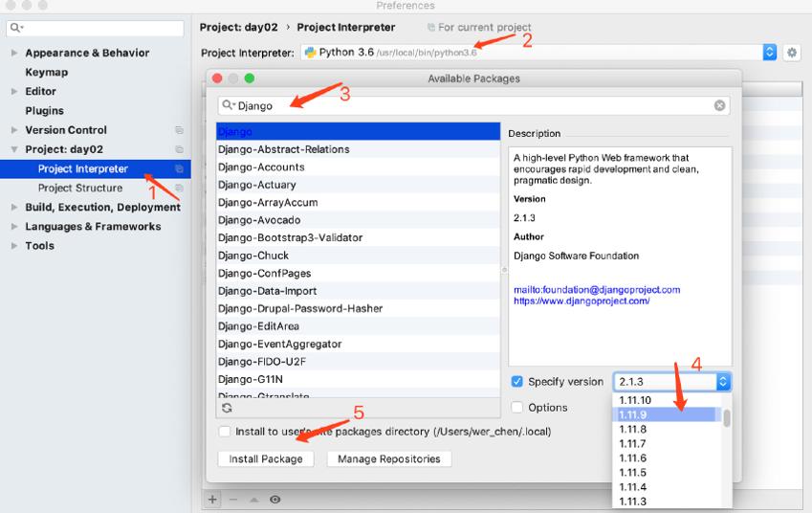Select Project Structure in the sidebar
Screen dimensions: 812x513
coord(80,189)
